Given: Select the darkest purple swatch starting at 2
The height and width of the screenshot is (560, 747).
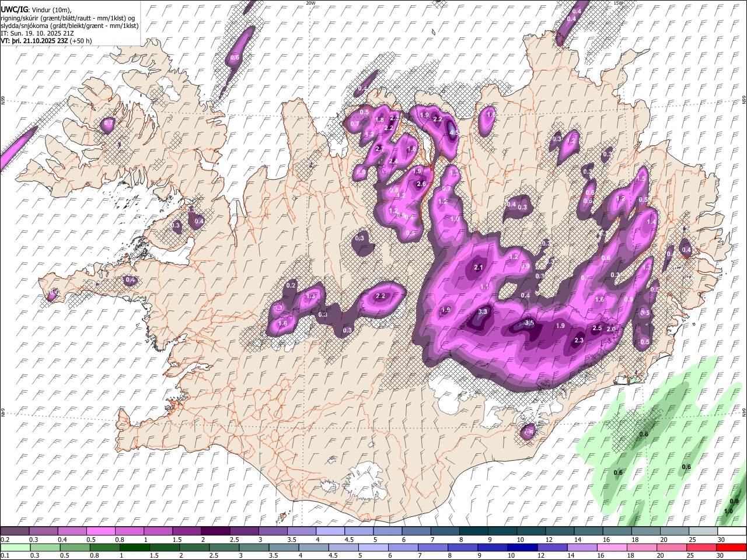Looking at the screenshot, I should tap(215, 531).
